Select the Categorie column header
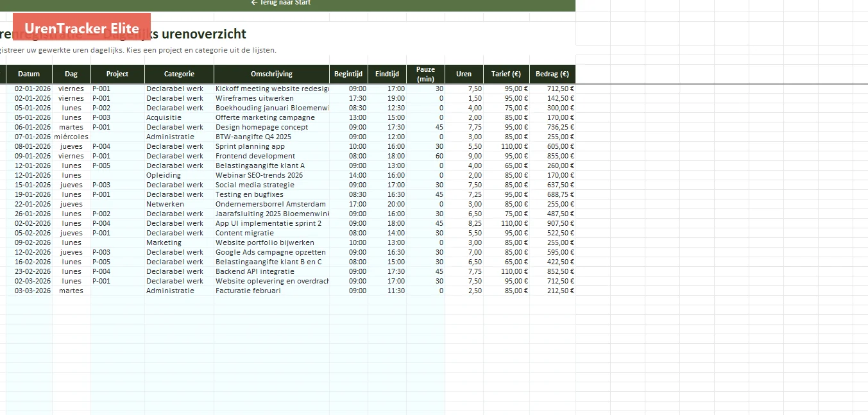The height and width of the screenshot is (415, 868). click(x=179, y=74)
